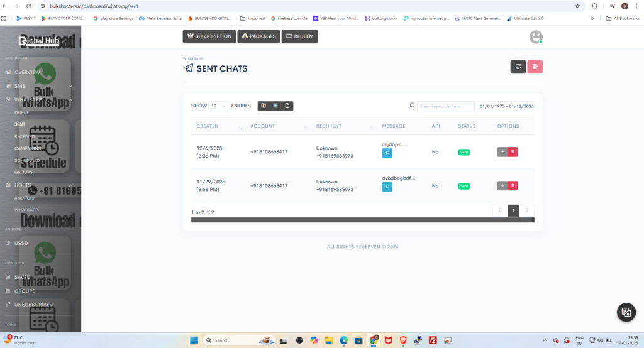Click the keyword search input field
This screenshot has height=348, width=644.
coord(445,106)
